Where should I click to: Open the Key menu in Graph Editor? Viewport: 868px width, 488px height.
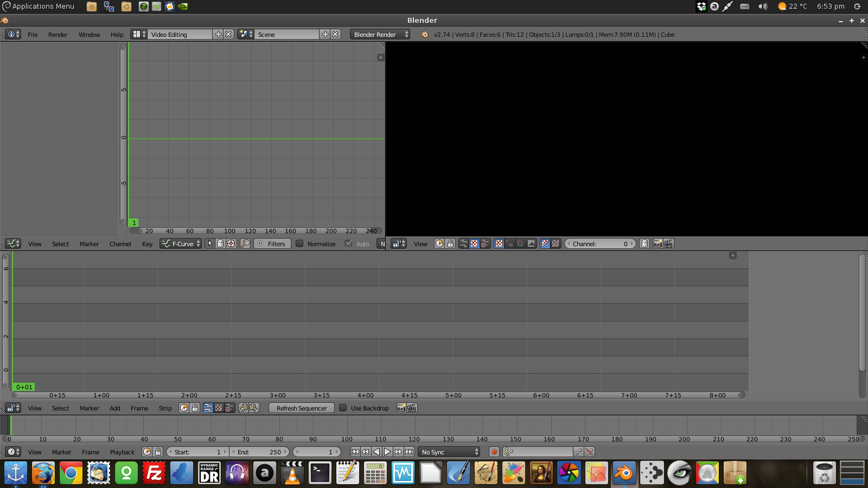147,243
